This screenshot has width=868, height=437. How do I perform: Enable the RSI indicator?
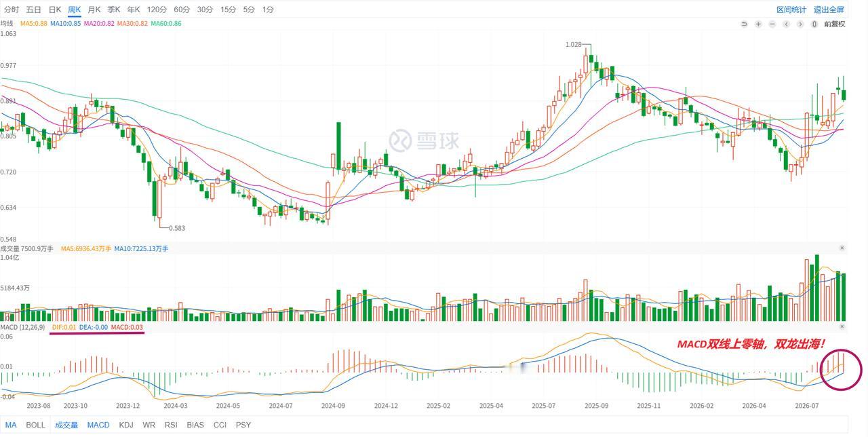click(x=171, y=425)
